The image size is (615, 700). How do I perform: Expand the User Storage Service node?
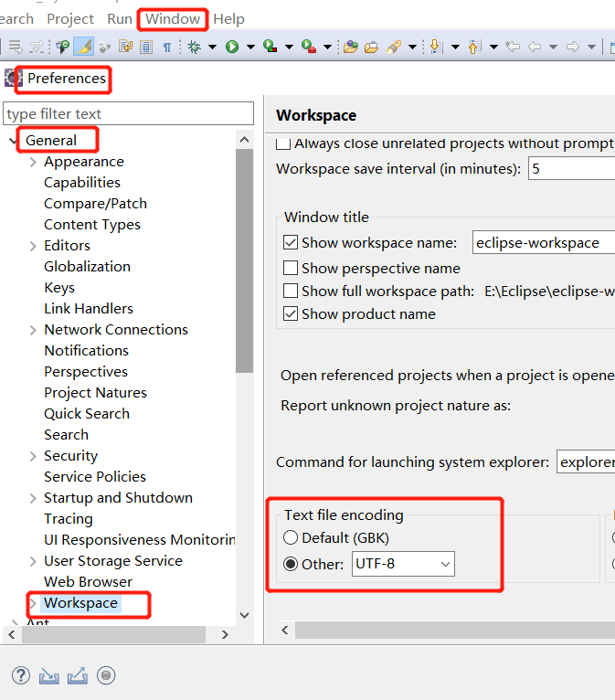[33, 561]
